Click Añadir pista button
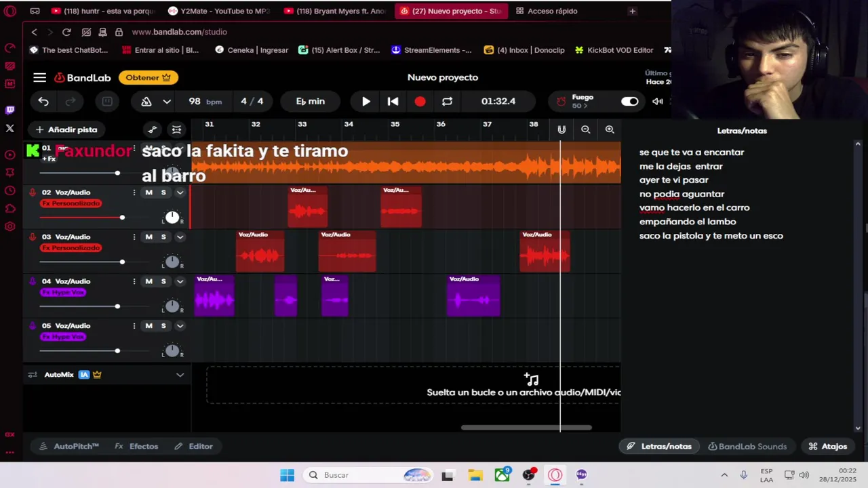The width and height of the screenshot is (868, 488). pyautogui.click(x=66, y=129)
